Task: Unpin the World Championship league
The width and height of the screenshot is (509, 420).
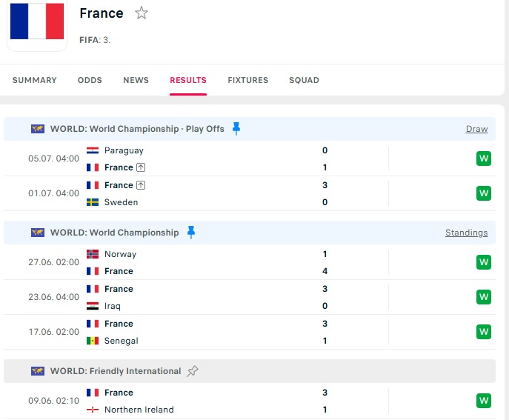Action: [191, 233]
